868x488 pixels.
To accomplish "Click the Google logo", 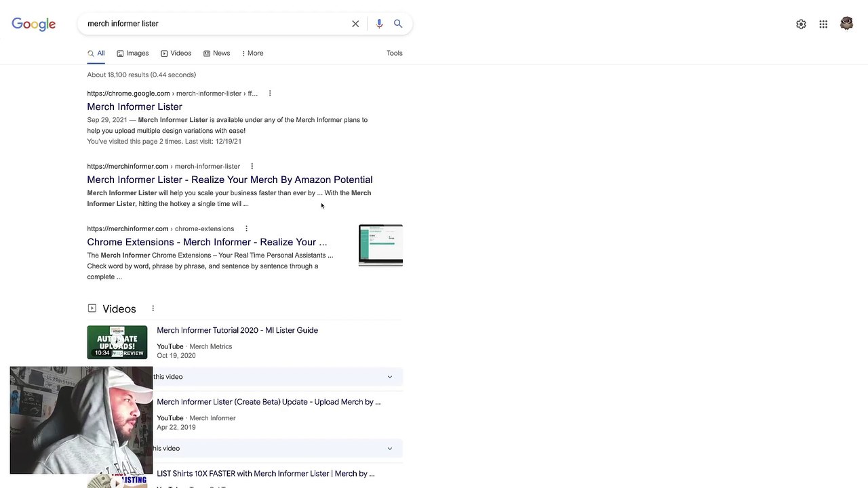I will [34, 24].
